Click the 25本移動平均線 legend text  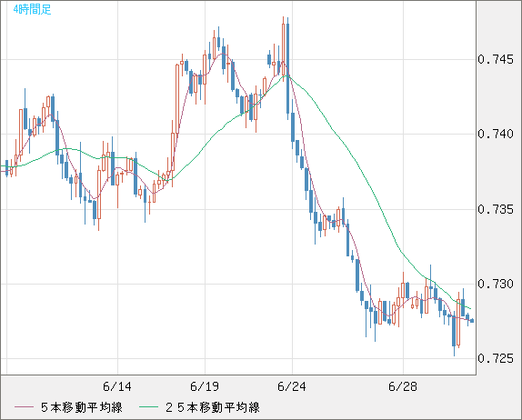click(213, 407)
